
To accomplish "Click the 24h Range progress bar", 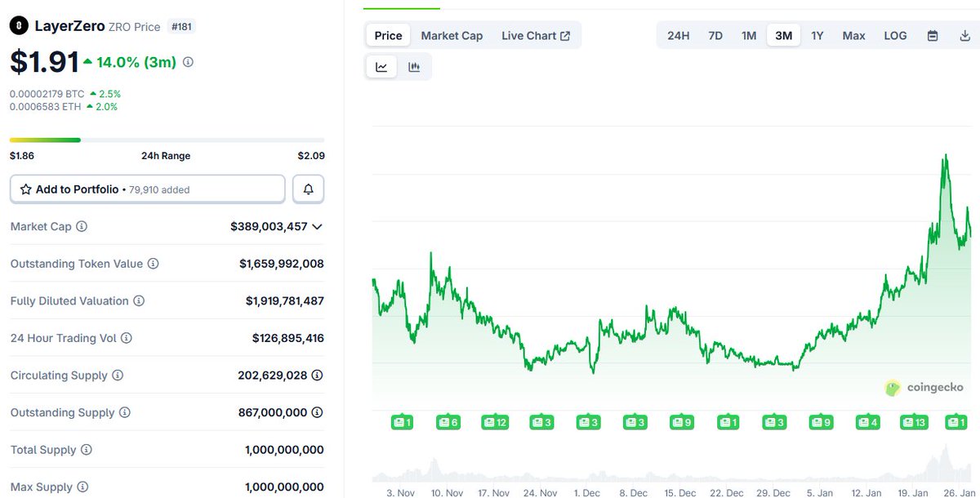I will pyautogui.click(x=167, y=140).
